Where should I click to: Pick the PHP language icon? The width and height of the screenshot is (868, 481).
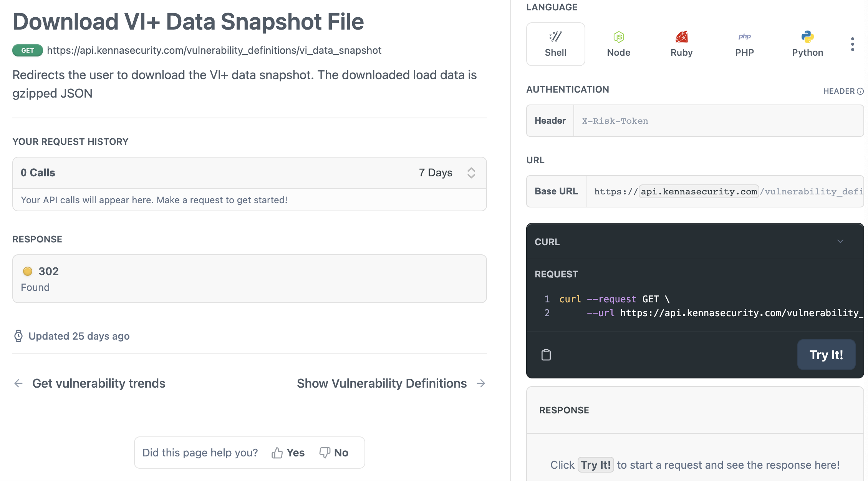(x=744, y=36)
